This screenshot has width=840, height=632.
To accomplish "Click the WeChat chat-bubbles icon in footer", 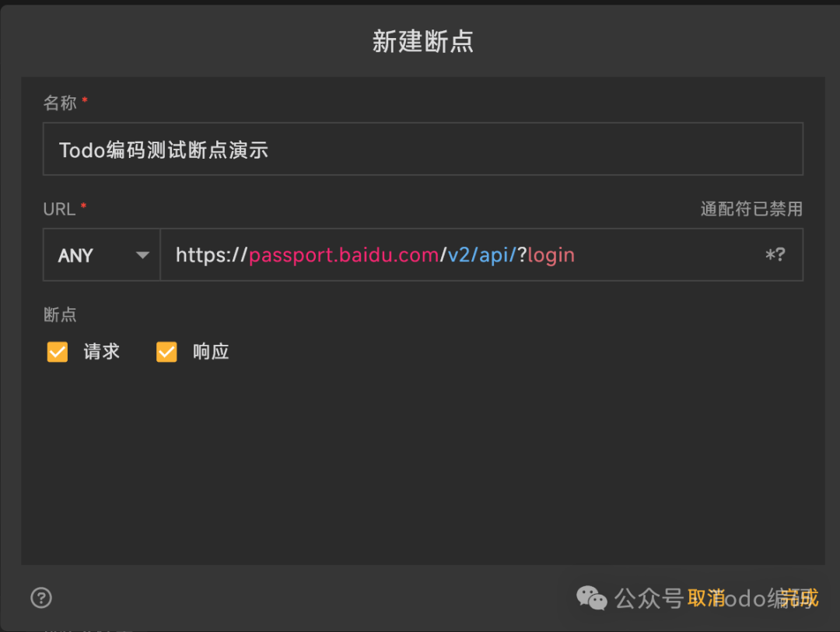I will pos(591,598).
